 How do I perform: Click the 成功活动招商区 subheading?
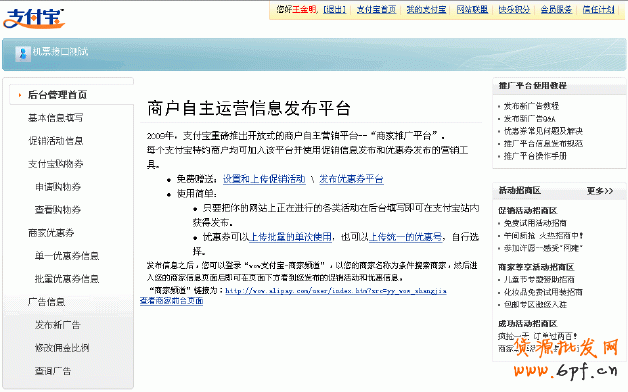coord(527,324)
